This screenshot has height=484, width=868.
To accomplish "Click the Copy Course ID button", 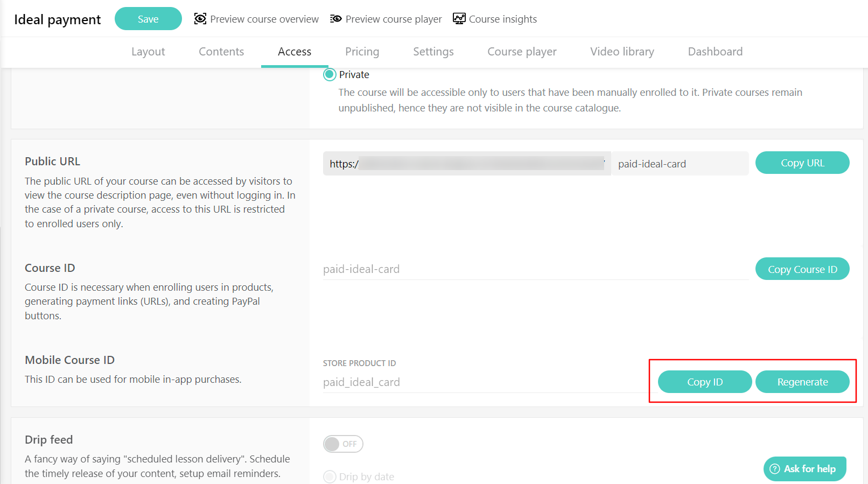I will (802, 269).
